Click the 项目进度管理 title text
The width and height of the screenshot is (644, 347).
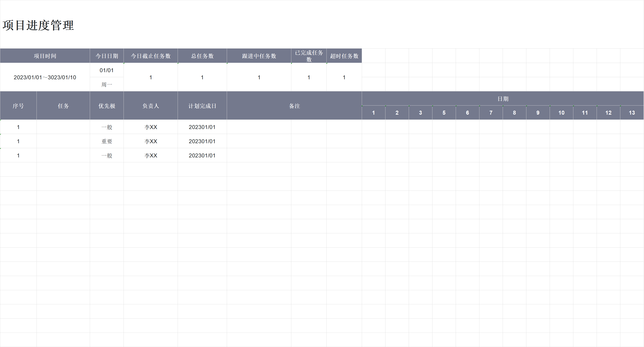point(38,25)
